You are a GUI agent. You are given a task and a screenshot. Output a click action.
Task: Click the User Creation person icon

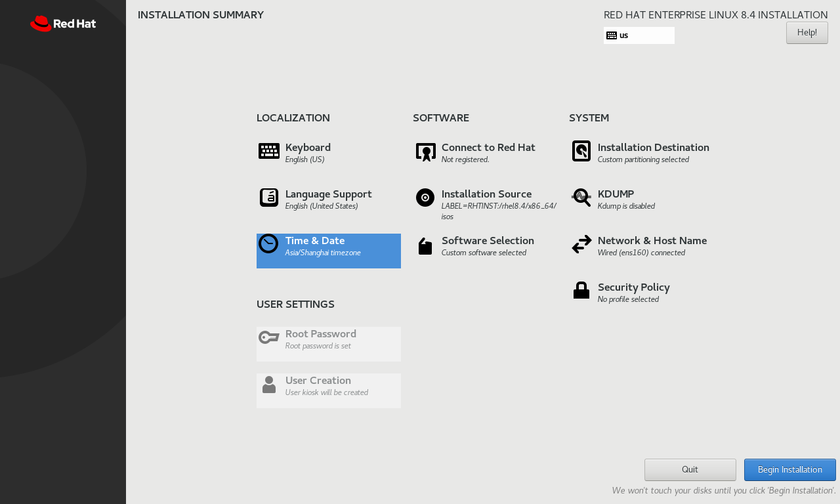pos(269,385)
